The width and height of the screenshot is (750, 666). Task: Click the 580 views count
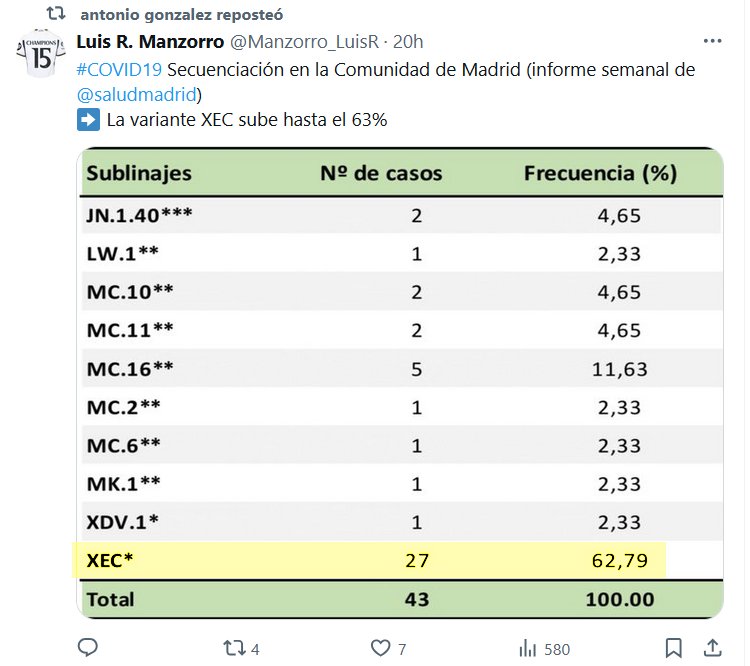coord(557,648)
